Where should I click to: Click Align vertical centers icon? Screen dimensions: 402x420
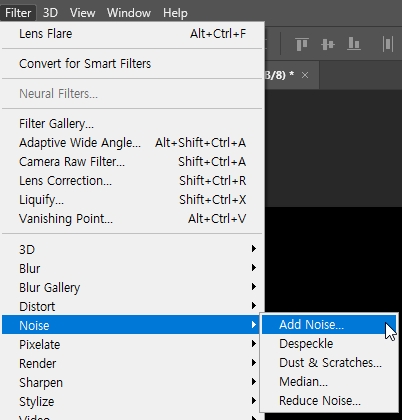[328, 44]
